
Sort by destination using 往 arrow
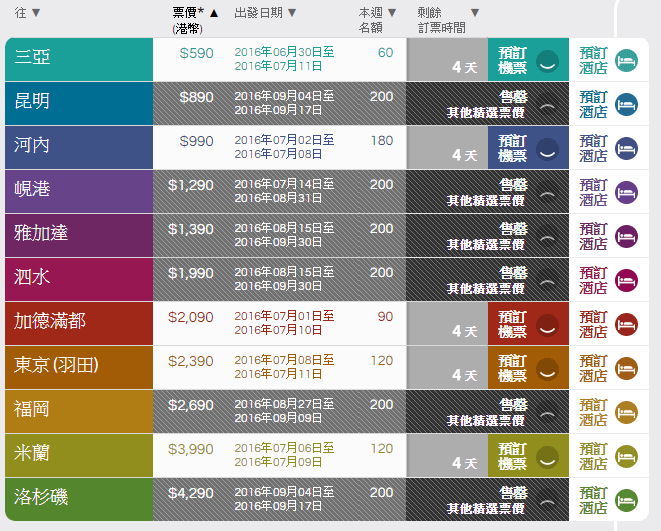(x=36, y=13)
